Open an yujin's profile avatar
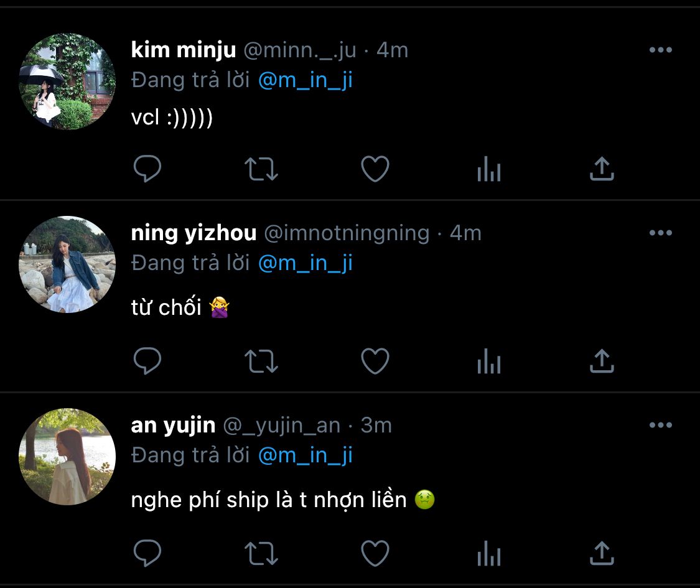This screenshot has height=588, width=700. 67,457
